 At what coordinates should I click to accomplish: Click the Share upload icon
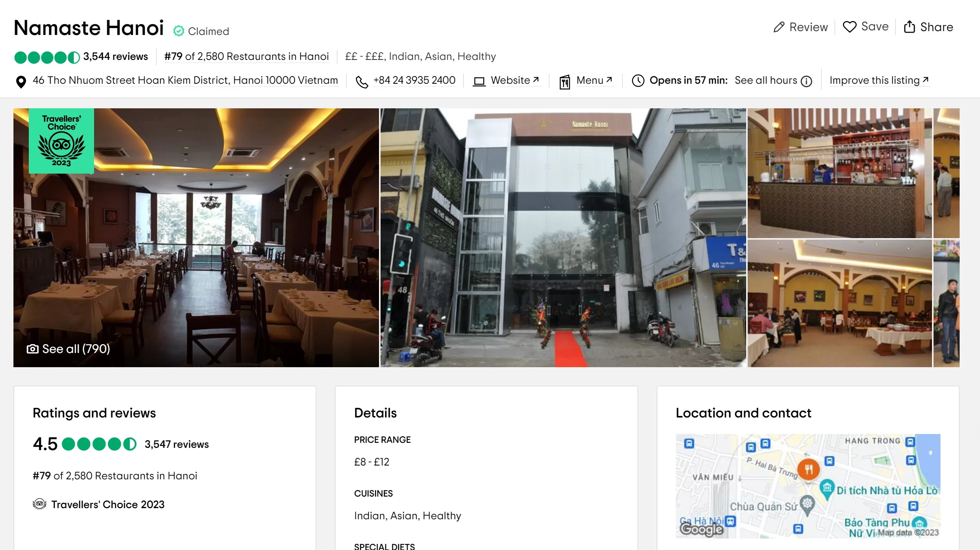[909, 27]
